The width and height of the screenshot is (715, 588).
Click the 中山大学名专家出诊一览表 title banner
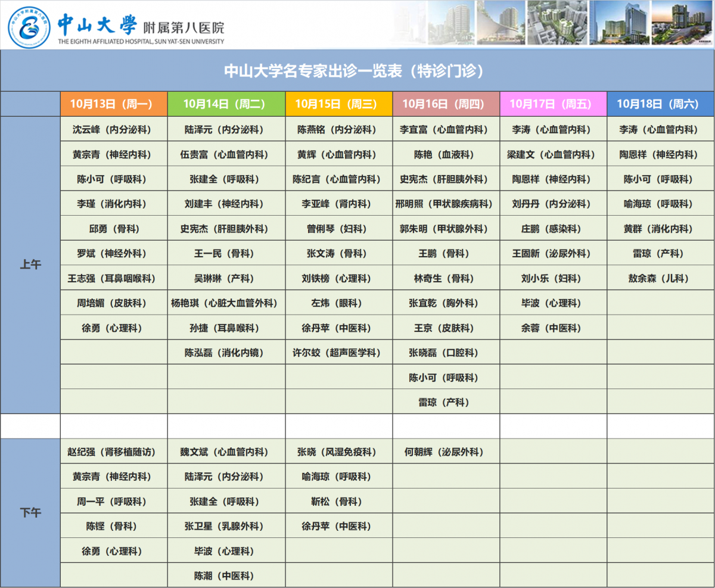pos(357,71)
